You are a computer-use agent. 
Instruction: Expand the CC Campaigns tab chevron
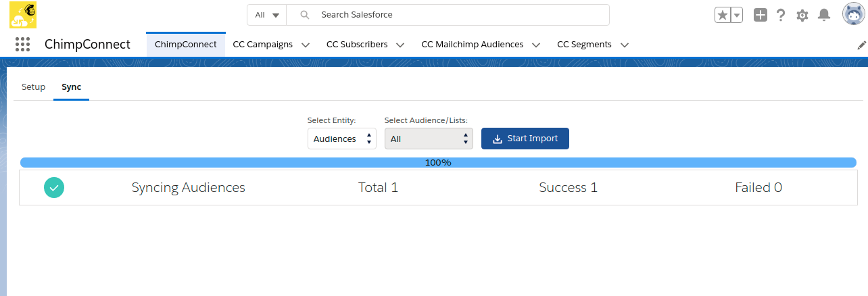click(x=306, y=45)
